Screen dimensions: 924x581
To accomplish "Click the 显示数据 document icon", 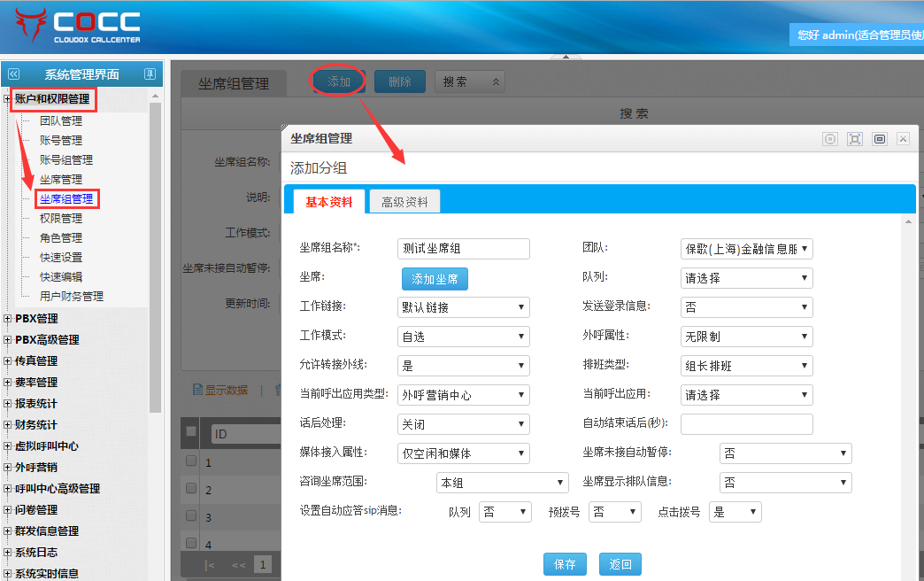I will pos(198,390).
